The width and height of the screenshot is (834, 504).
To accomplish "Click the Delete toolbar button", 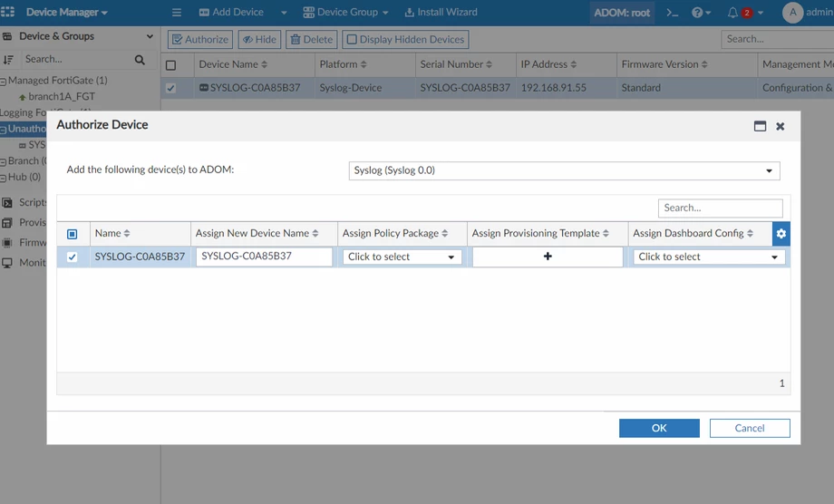I will click(x=312, y=39).
